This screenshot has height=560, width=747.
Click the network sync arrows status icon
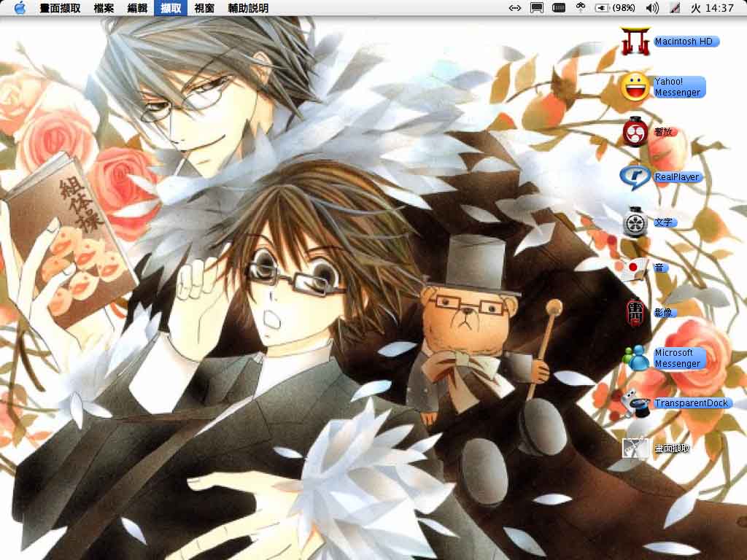tap(514, 8)
